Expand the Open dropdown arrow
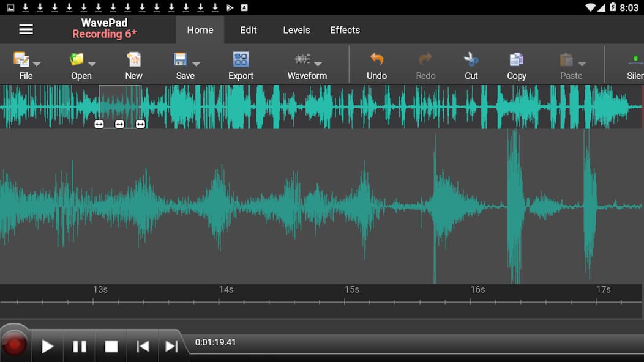644x362 pixels. (x=92, y=64)
